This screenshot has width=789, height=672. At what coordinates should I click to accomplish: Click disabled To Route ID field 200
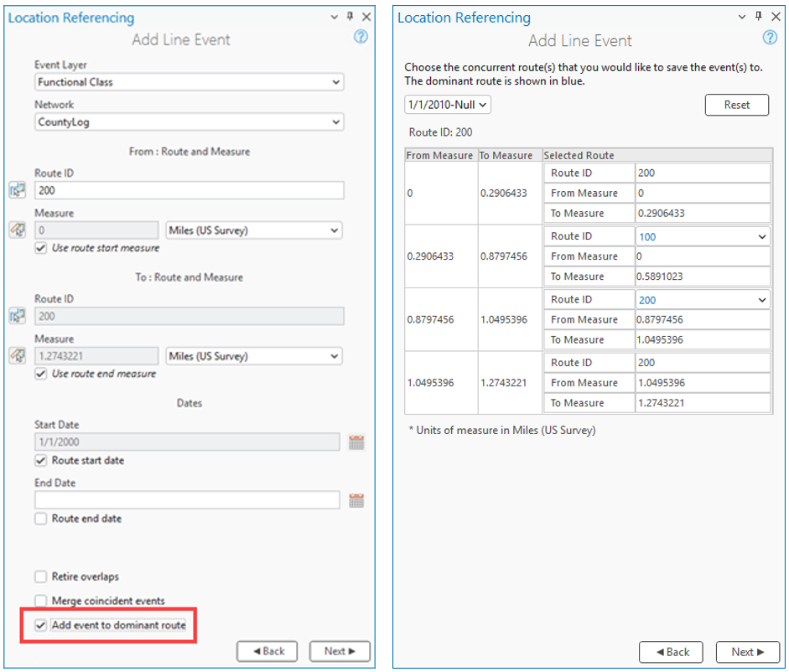pyautogui.click(x=189, y=317)
